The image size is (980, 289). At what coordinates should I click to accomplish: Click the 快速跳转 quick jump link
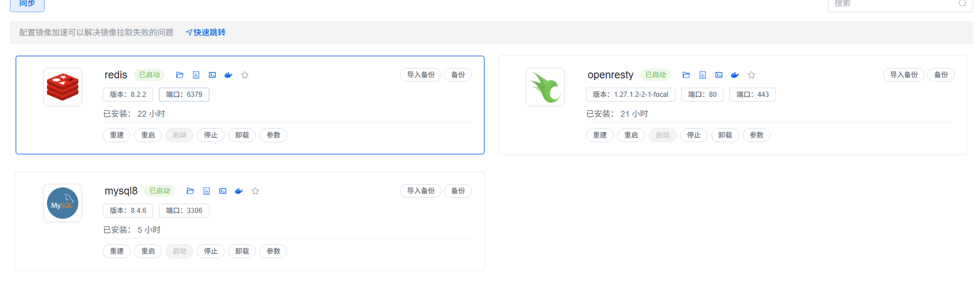206,32
